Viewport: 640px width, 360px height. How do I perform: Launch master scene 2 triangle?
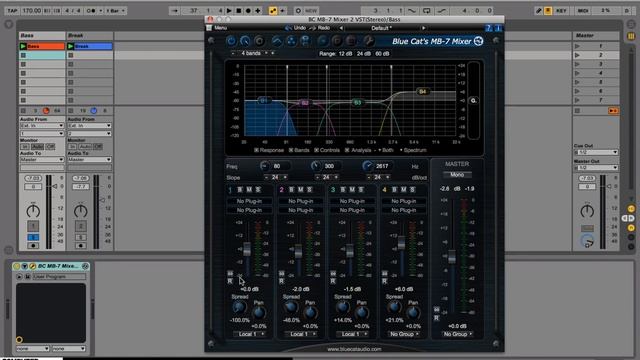click(x=577, y=55)
